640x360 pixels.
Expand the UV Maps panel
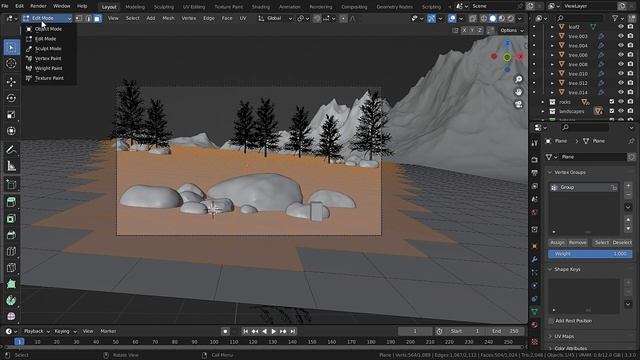pyautogui.click(x=550, y=336)
